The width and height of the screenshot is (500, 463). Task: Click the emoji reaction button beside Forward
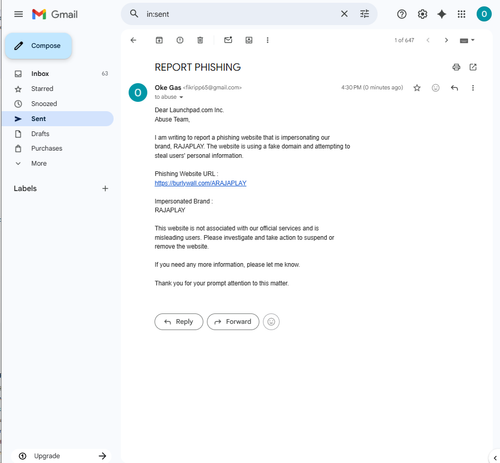pos(271,322)
